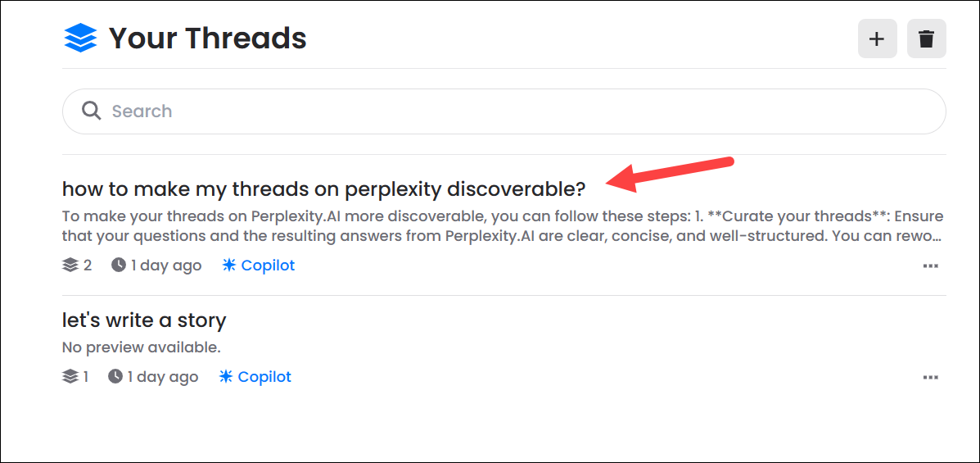The width and height of the screenshot is (980, 463).
Task: Open 'how to make my threads on perplexity discoverable?' thread
Action: [323, 189]
